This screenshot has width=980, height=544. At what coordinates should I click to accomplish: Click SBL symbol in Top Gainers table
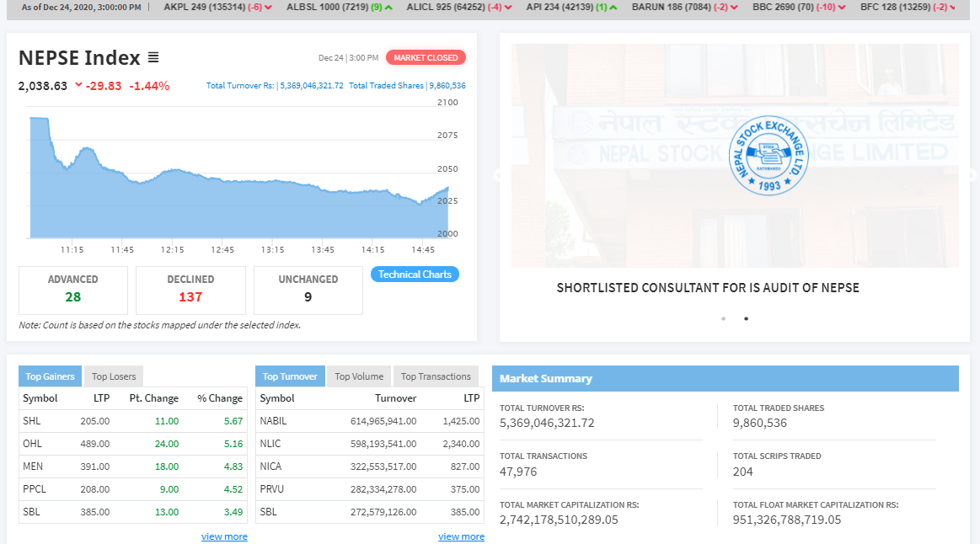pos(31,511)
